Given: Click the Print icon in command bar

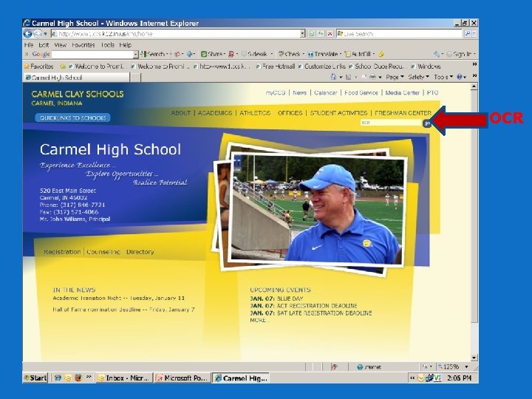Looking at the screenshot, I should 372,77.
